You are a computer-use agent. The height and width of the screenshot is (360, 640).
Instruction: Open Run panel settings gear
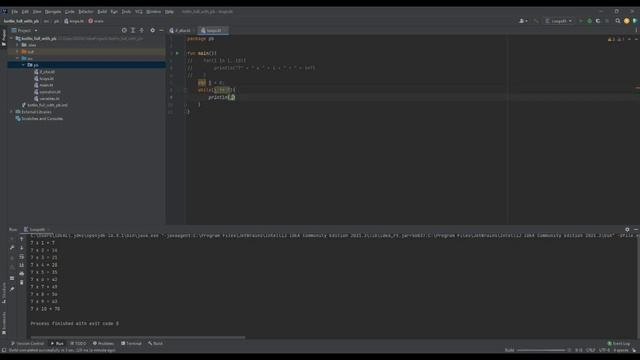pos(627,230)
